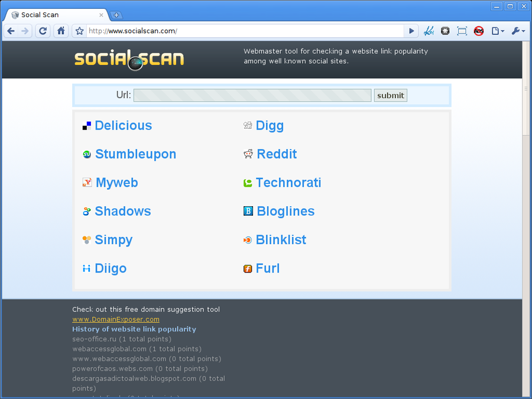Viewport: 532px width, 399px height.
Task: Click 'webaccessglobal.com (1 total points)' entry
Action: (137, 349)
